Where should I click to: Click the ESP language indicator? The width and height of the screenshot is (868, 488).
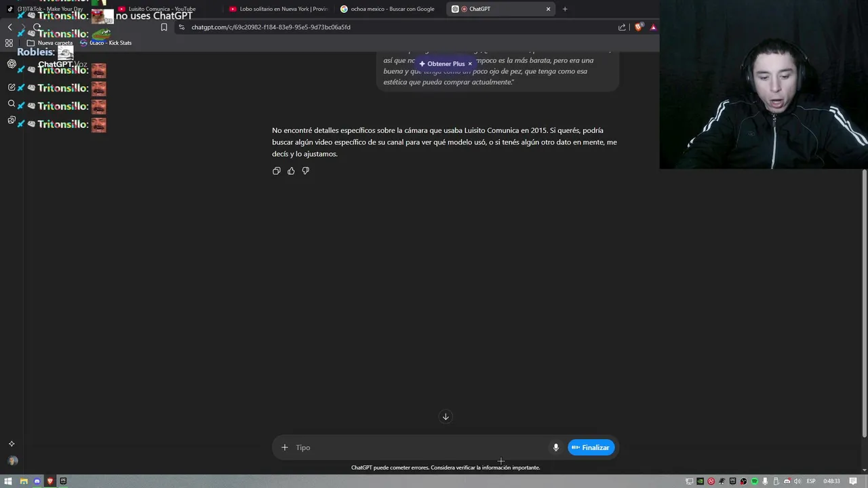tap(811, 481)
